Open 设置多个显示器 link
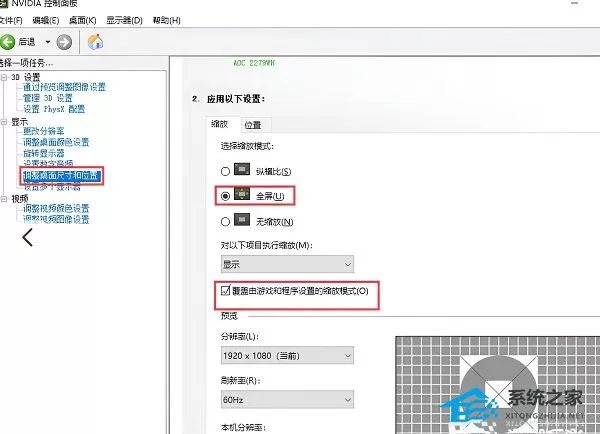Screen dimensions: 600x434 [52, 187]
